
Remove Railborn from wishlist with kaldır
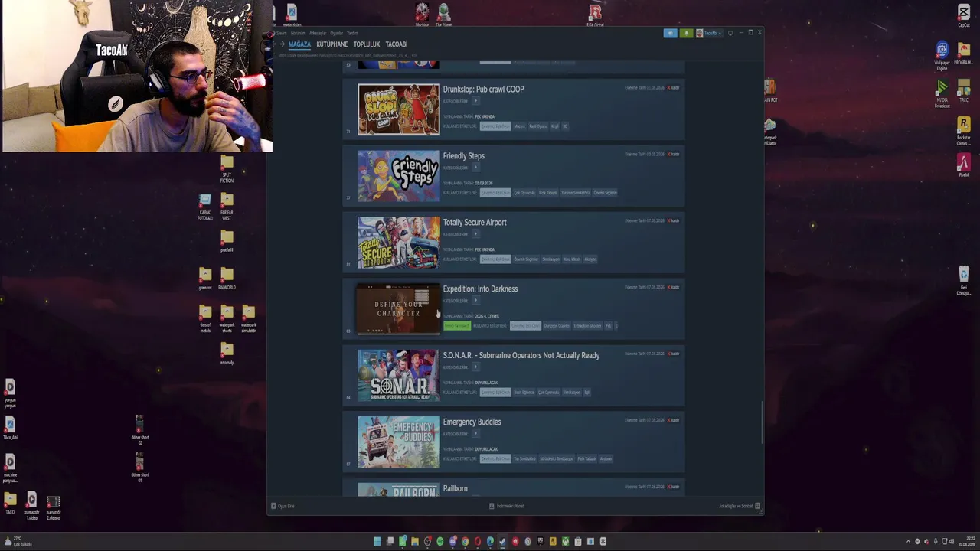click(674, 487)
